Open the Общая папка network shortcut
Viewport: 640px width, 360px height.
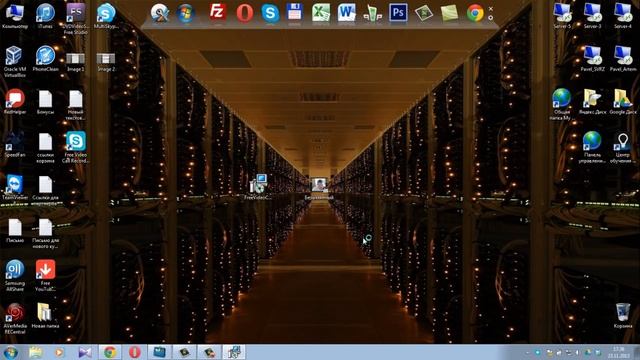562,104
